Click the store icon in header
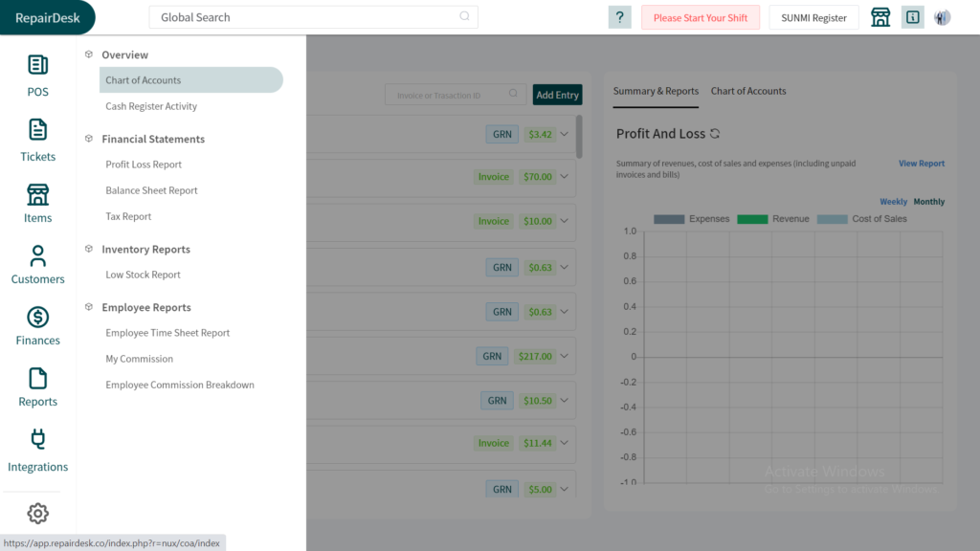This screenshot has width=980, height=551. [x=880, y=17]
